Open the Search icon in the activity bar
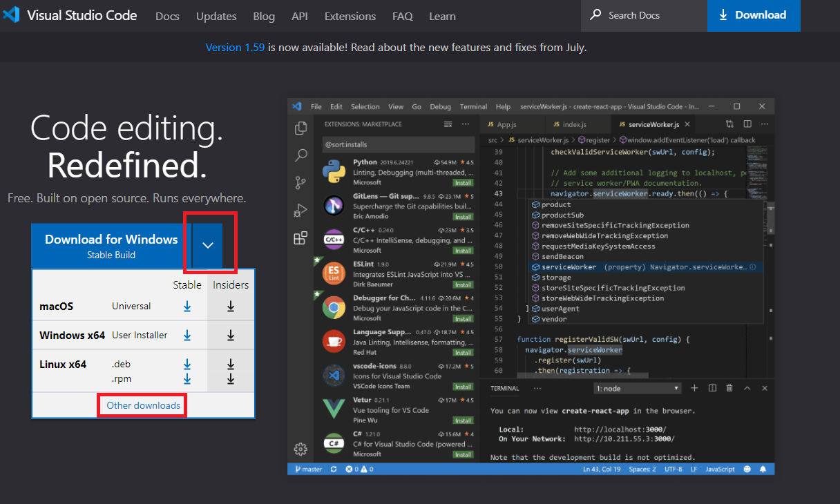The height and width of the screenshot is (504, 840). 300,155
